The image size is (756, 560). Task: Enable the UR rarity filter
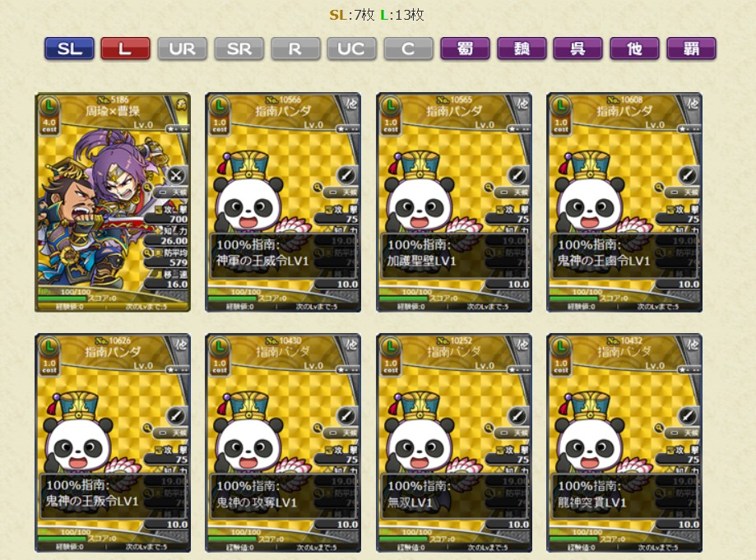[183, 49]
